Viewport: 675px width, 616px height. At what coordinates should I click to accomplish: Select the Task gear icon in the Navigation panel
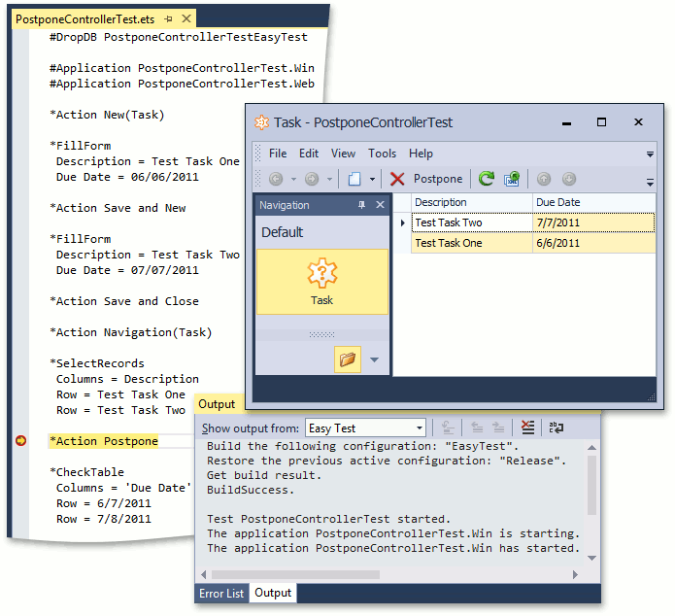point(322,282)
